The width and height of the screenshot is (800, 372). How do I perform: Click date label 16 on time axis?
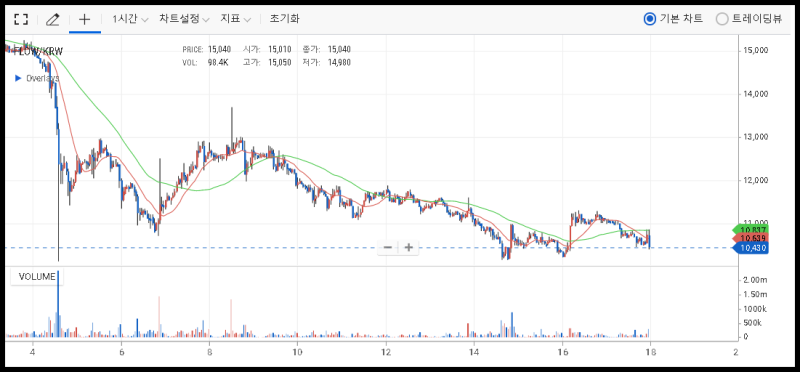562,352
